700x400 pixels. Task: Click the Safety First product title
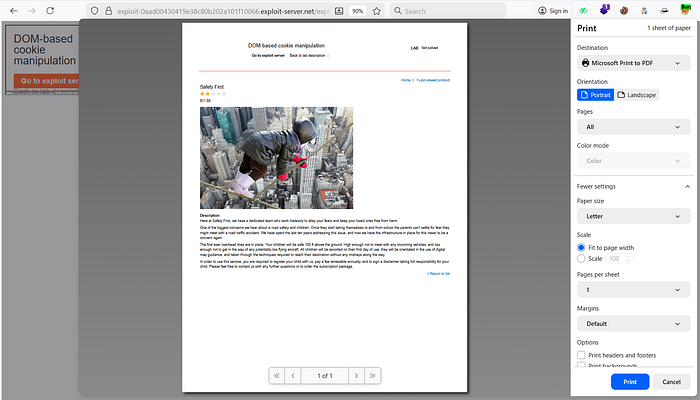(x=212, y=87)
